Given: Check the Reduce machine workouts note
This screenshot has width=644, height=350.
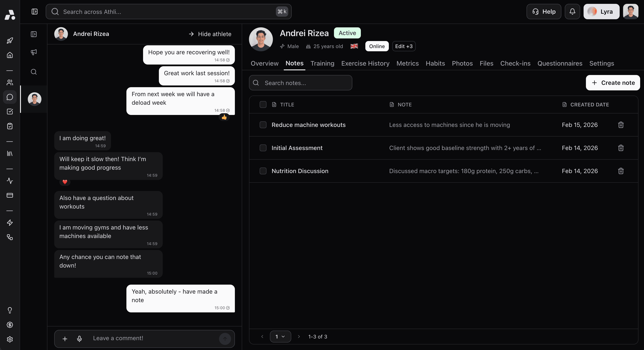Looking at the screenshot, I should coord(263,125).
